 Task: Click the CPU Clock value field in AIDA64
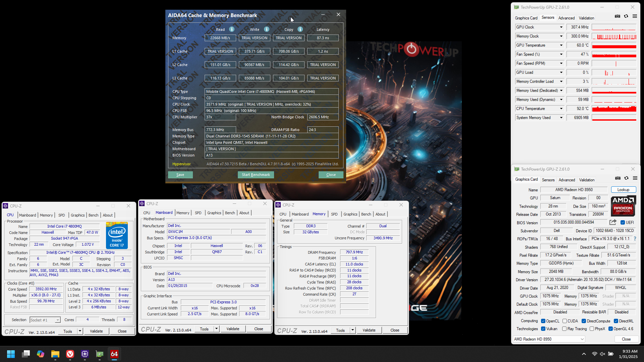(271, 104)
